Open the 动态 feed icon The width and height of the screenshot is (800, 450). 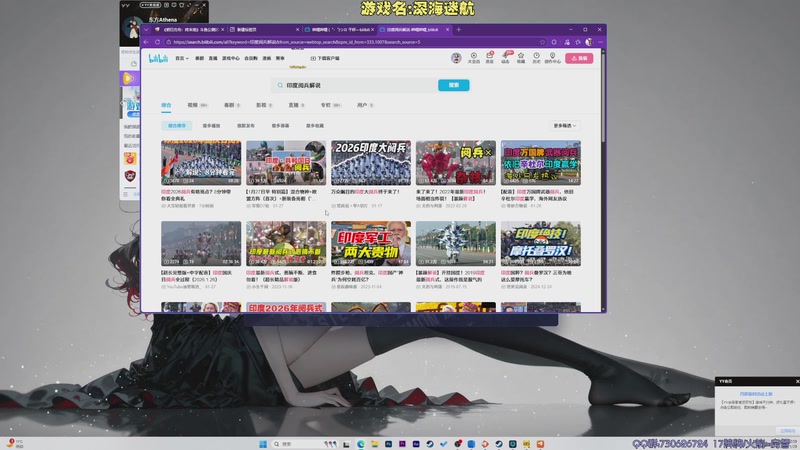505,58
